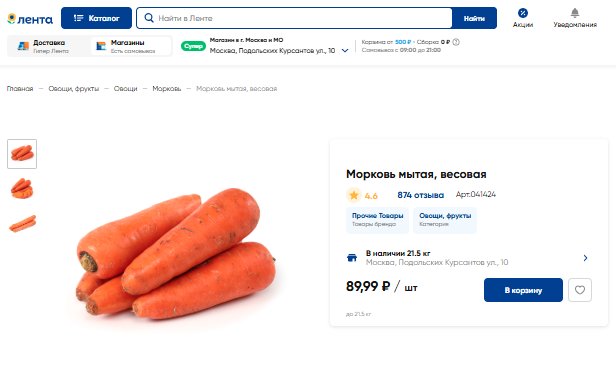Open the Лента logo homepage

click(30, 19)
